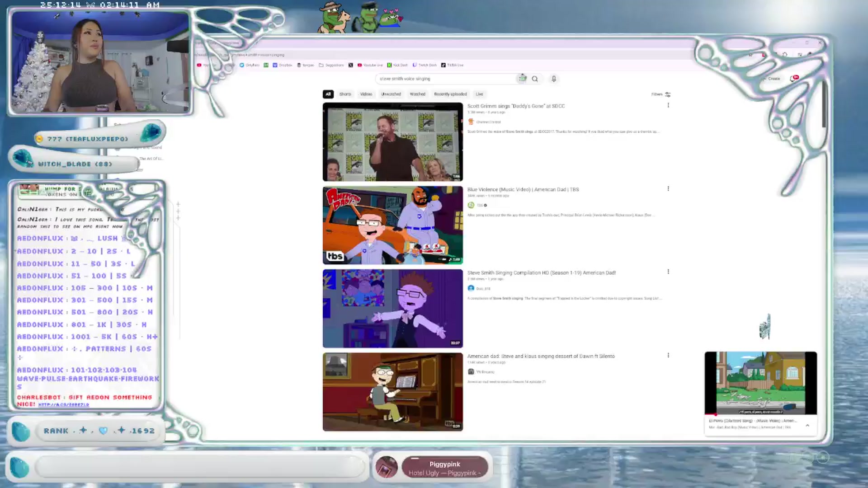Click the miniplayer video frame
Image resolution: width=868 pixels, height=488 pixels.
pos(761,382)
